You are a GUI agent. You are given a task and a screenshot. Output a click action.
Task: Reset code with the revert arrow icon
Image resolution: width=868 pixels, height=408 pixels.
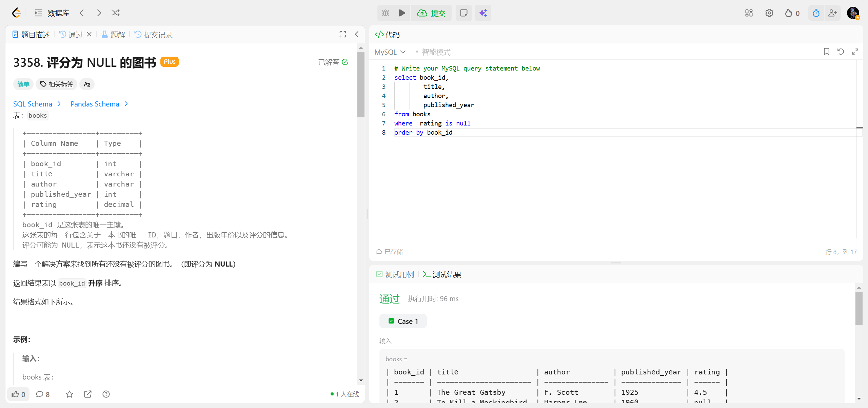tap(841, 52)
